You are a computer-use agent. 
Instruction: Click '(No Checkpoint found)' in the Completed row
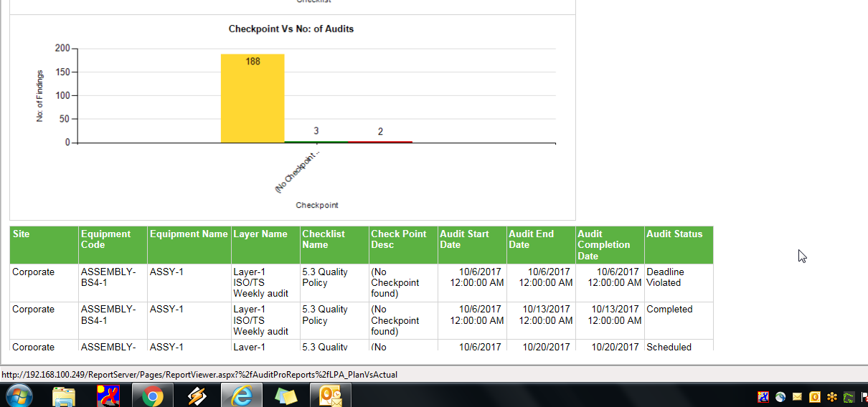(395, 320)
